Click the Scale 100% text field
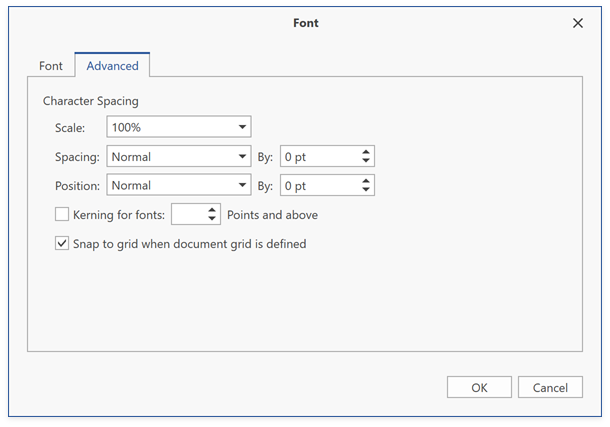Viewport: 610px width, 427px height. pos(172,127)
